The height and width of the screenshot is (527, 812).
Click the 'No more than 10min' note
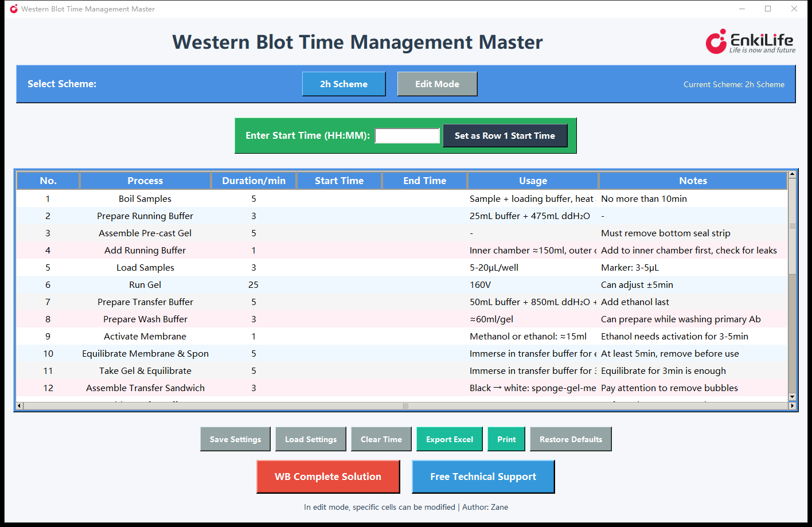click(644, 199)
